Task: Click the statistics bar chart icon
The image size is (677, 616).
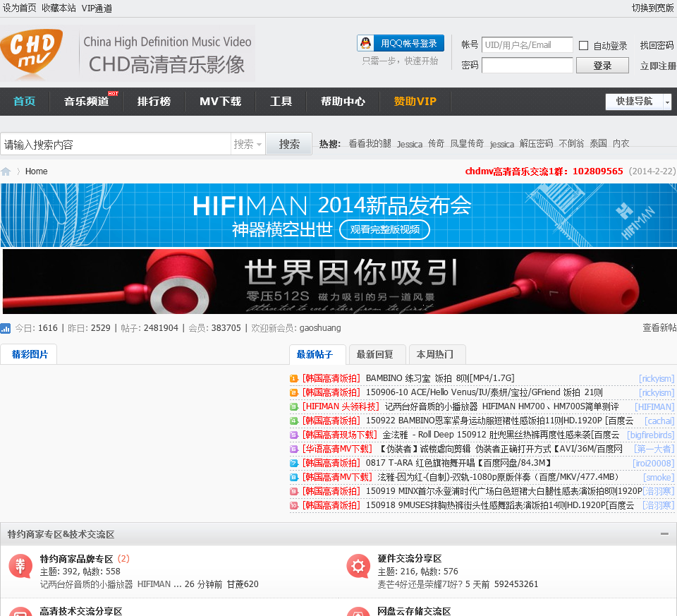Action: point(6,328)
